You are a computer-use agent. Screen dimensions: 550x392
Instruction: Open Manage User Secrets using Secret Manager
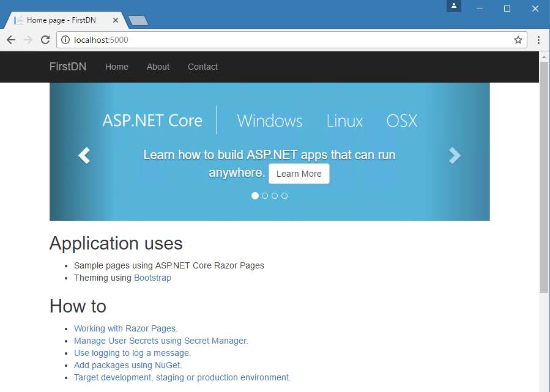pos(161,341)
